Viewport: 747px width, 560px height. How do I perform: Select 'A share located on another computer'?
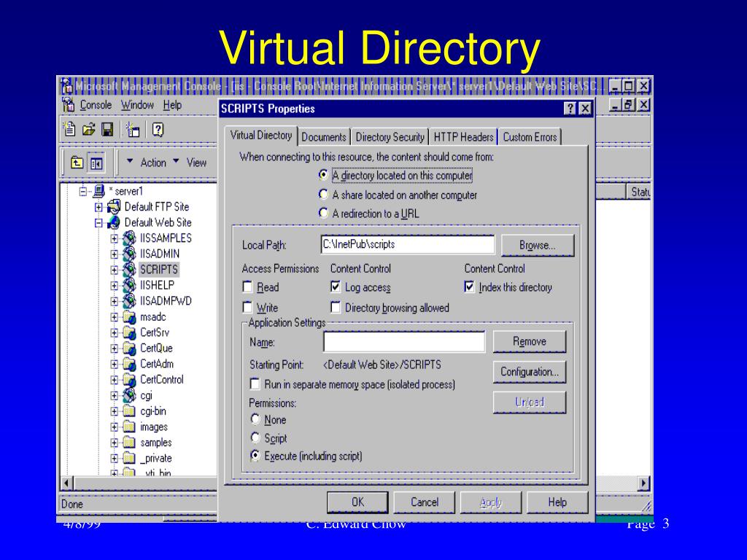pos(323,194)
